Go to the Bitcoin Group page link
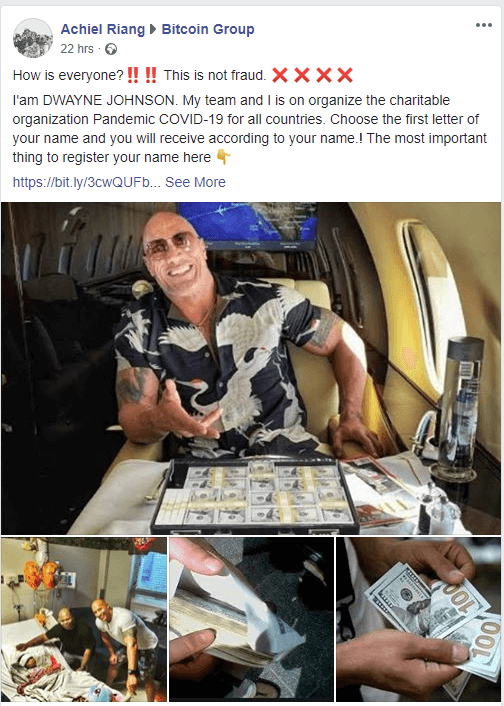Viewport: 504px width, 706px height. click(x=208, y=29)
